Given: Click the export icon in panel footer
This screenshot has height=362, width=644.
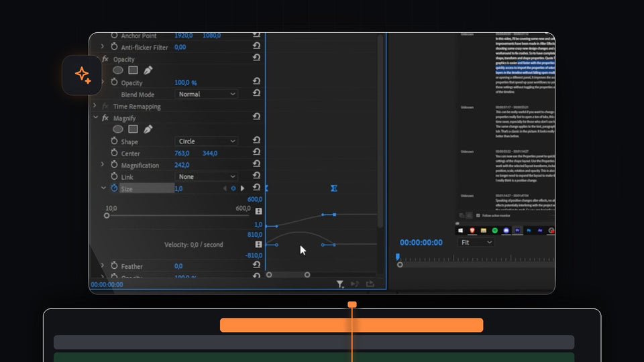Looking at the screenshot, I should 370,284.
